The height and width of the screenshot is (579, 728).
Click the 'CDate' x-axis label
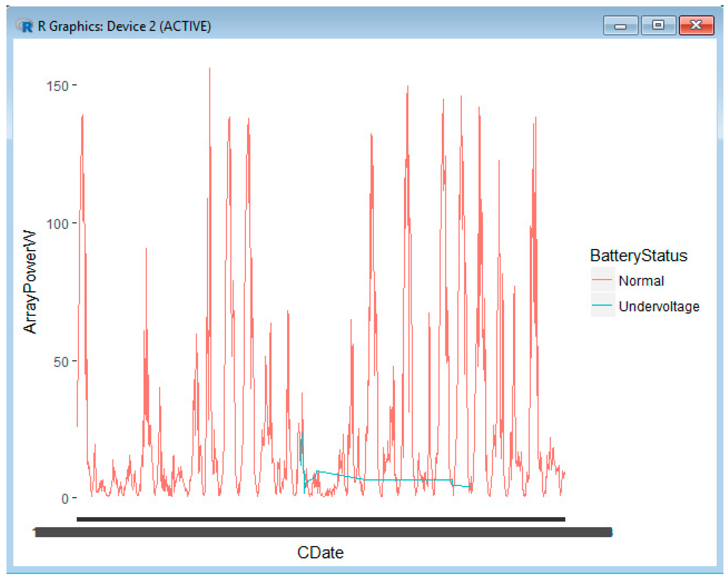320,553
